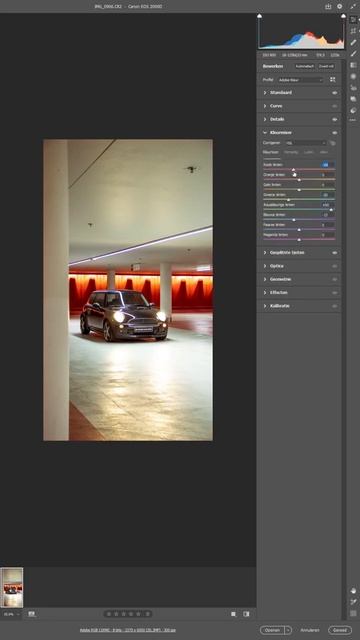Activate the targeted adjustment tool beside Corrigeren
This screenshot has height=640, width=360.
point(333,143)
